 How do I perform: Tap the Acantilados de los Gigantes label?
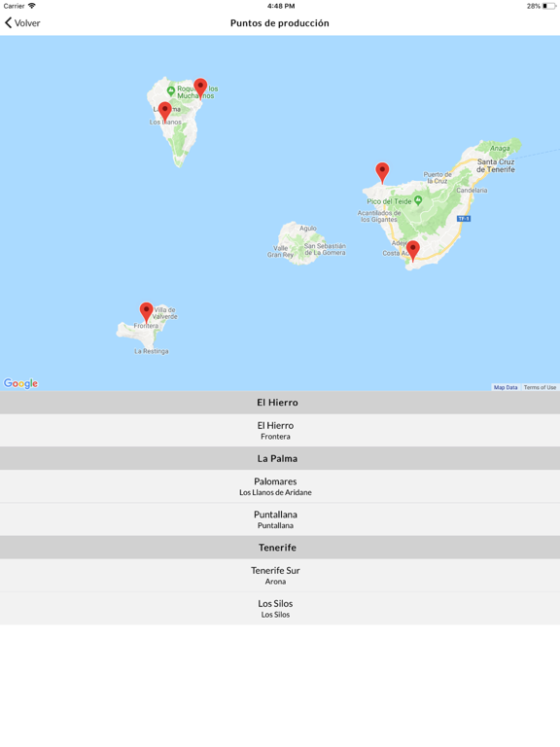coord(379,216)
